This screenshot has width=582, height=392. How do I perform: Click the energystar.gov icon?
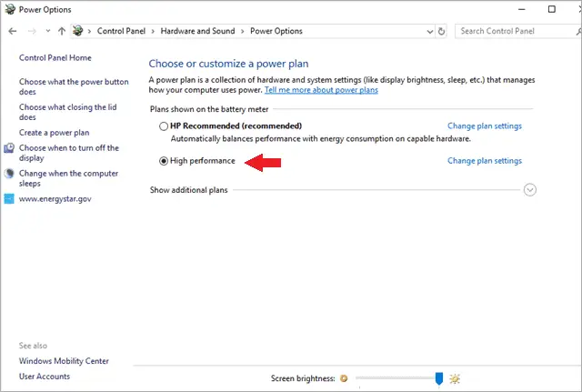[x=9, y=199]
